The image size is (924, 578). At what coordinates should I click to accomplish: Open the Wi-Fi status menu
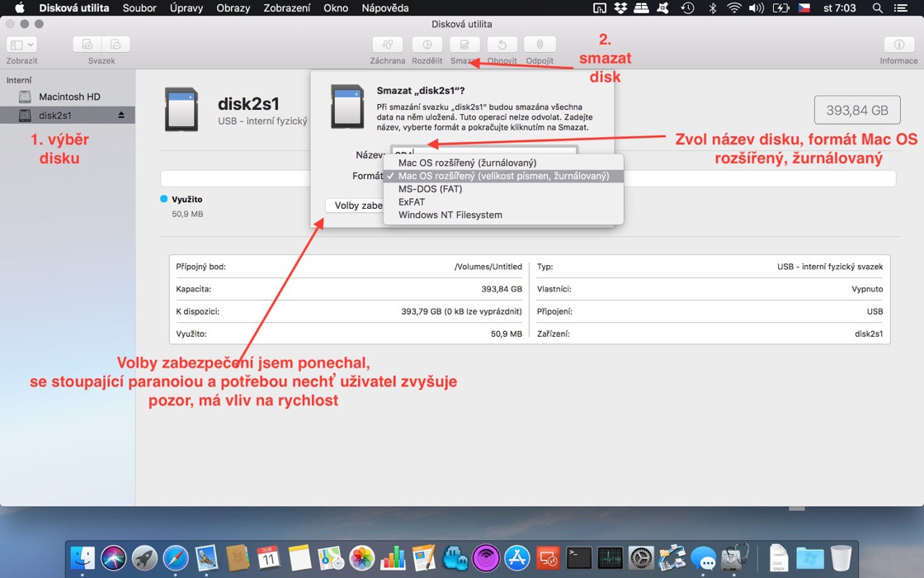pyautogui.click(x=733, y=7)
